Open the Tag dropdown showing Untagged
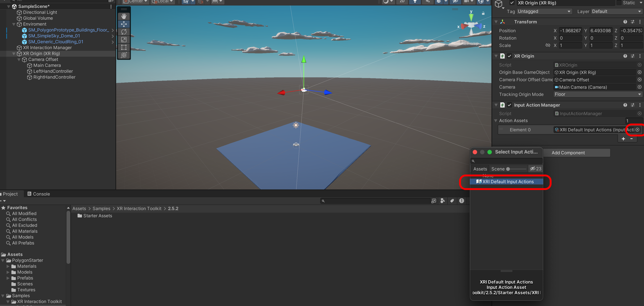This screenshot has height=306, width=644. point(544,12)
